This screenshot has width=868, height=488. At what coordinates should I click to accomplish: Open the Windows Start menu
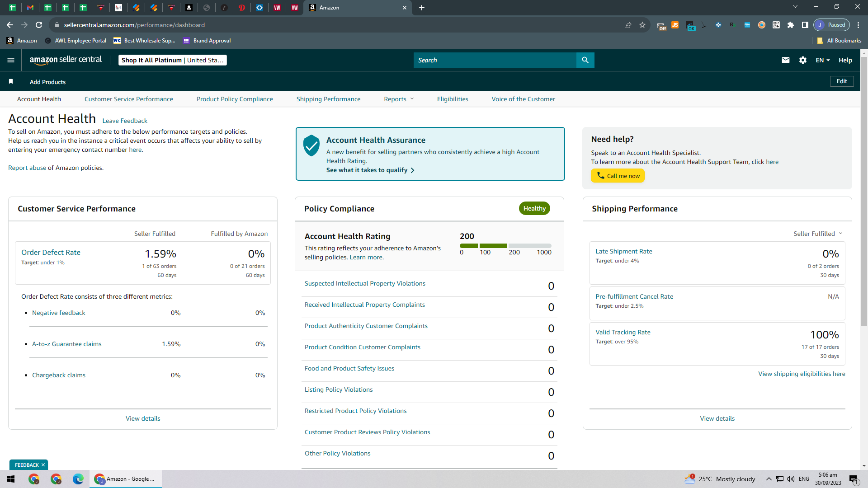tap(11, 479)
